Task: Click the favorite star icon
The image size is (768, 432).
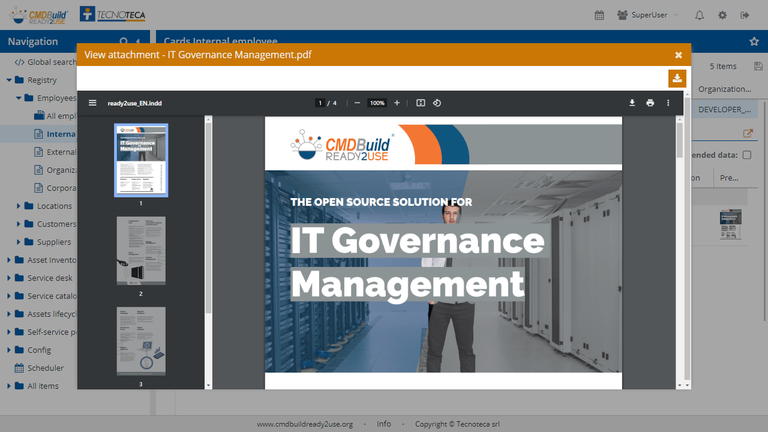Action: (x=754, y=42)
